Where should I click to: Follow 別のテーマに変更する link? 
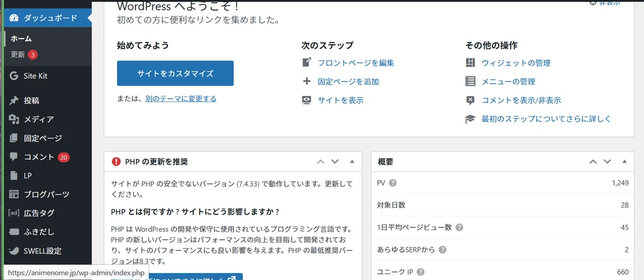click(x=181, y=99)
